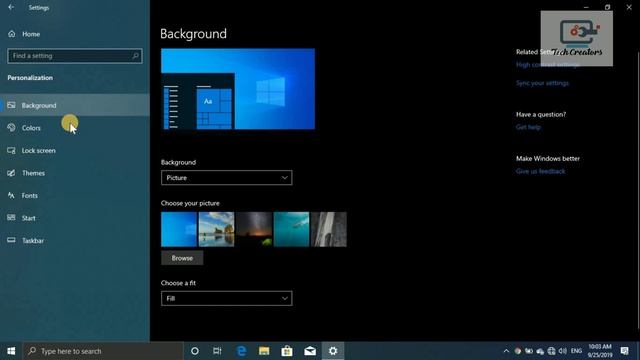Click the Themes brush icon
The width and height of the screenshot is (640, 360).
(x=11, y=173)
